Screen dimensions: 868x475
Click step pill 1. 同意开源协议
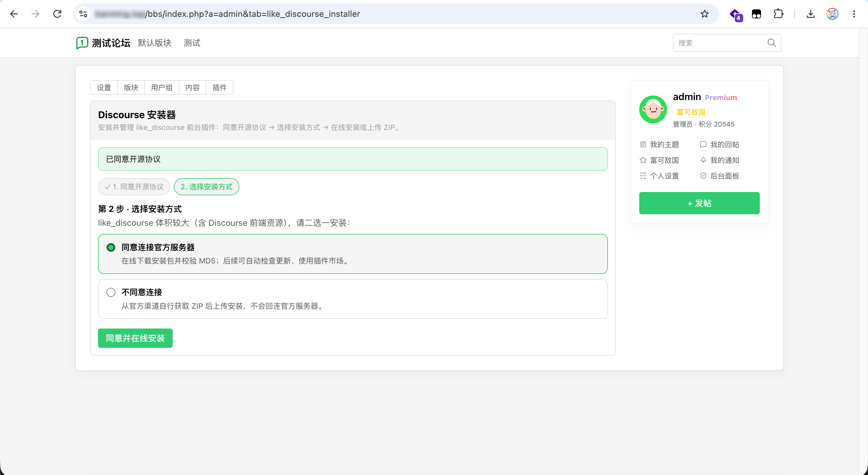tap(134, 187)
